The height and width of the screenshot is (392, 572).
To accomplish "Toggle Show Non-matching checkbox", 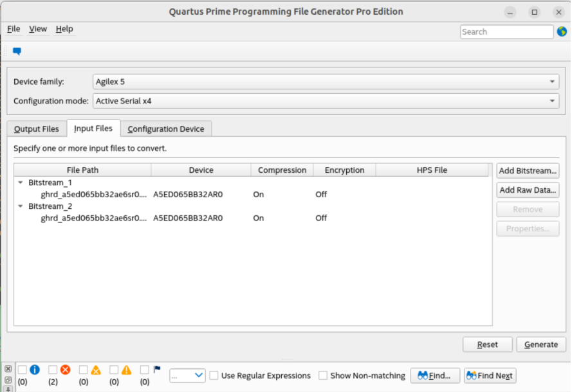I will click(x=324, y=375).
